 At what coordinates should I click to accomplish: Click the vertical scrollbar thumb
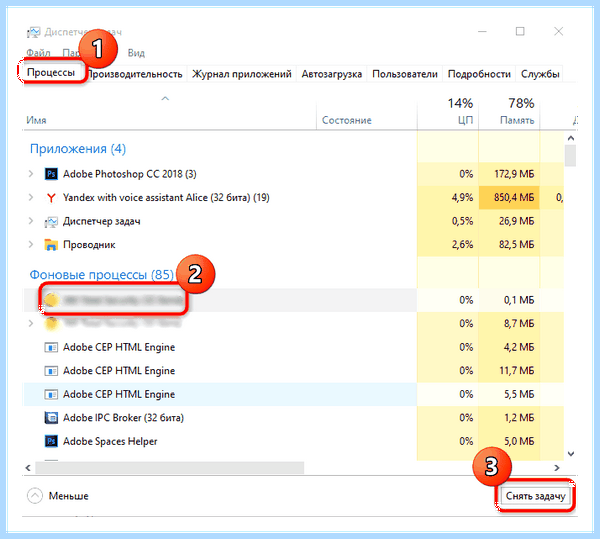tap(571, 156)
